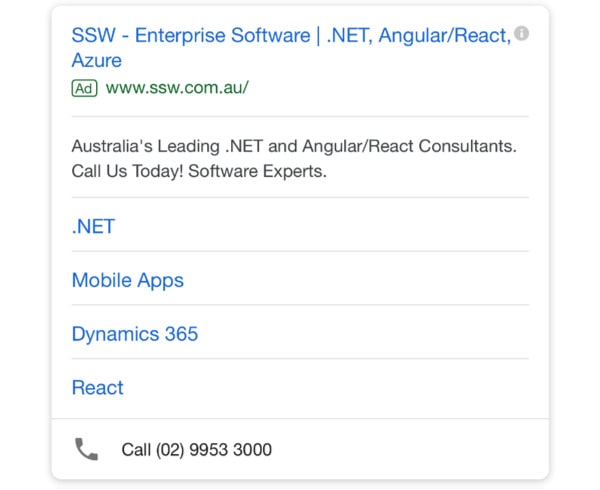The height and width of the screenshot is (490, 600).
Task: Visit the www.ssw.com.au URL
Action: [177, 88]
